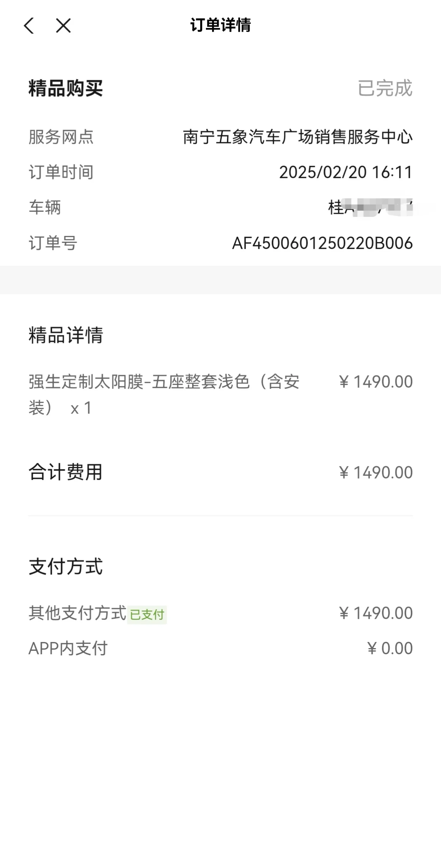This screenshot has width=441, height=868.
Task: Tap the 精品购买 section heading
Action: tap(66, 88)
